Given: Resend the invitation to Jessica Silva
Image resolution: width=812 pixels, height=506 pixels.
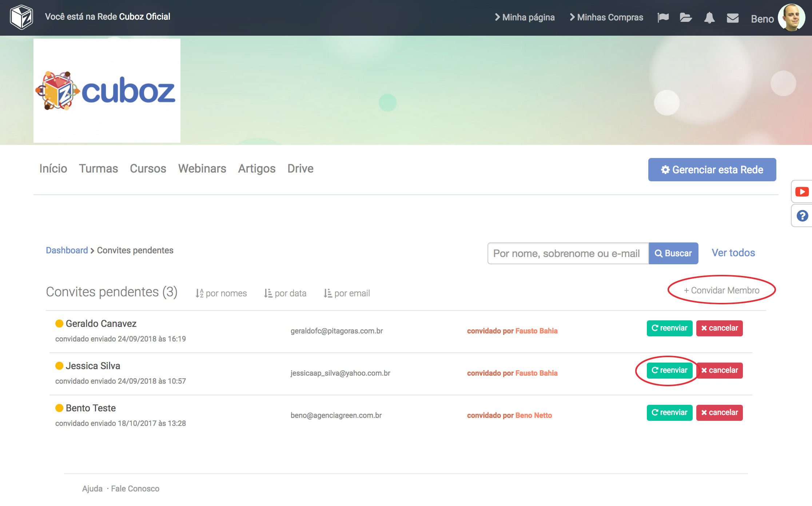Looking at the screenshot, I should [669, 370].
